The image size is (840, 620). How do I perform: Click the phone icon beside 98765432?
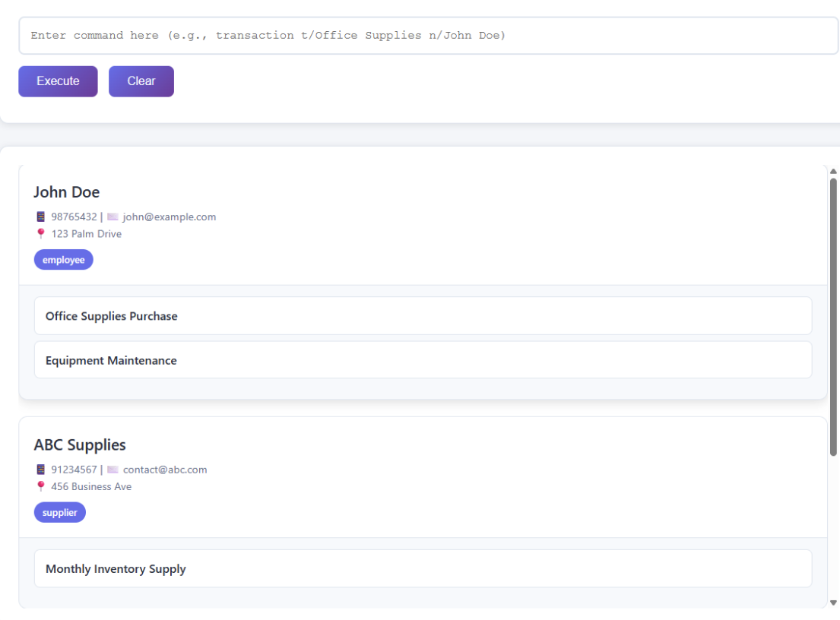click(41, 217)
